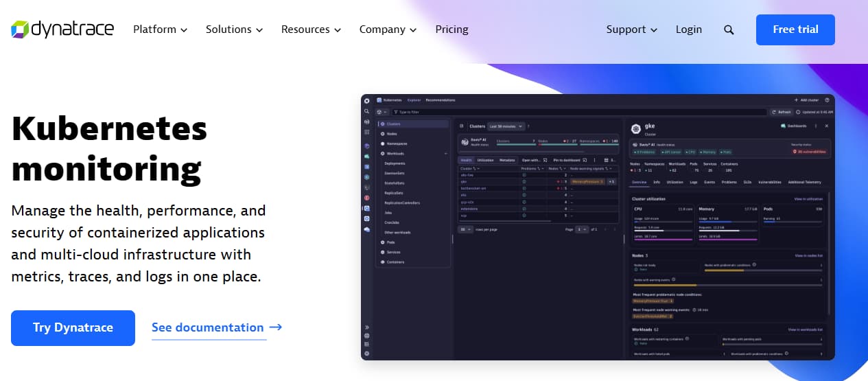Select Deployments in the sidebar tree
This screenshot has height=381, width=868.
click(x=395, y=163)
